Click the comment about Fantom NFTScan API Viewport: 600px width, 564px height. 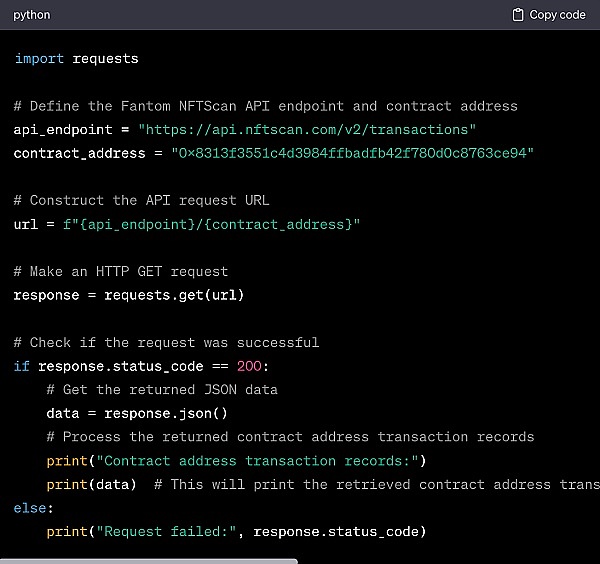(x=265, y=106)
